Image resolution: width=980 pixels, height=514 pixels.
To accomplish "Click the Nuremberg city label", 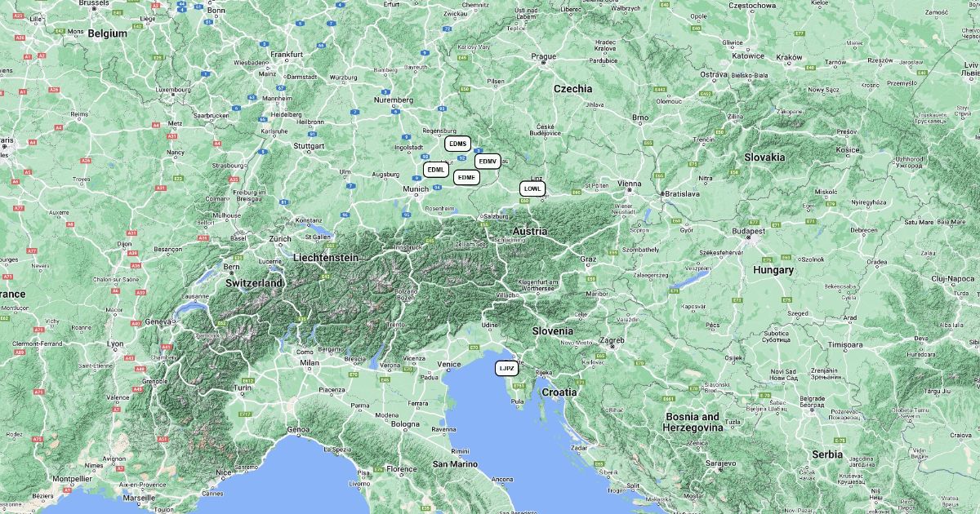I will [x=393, y=100].
